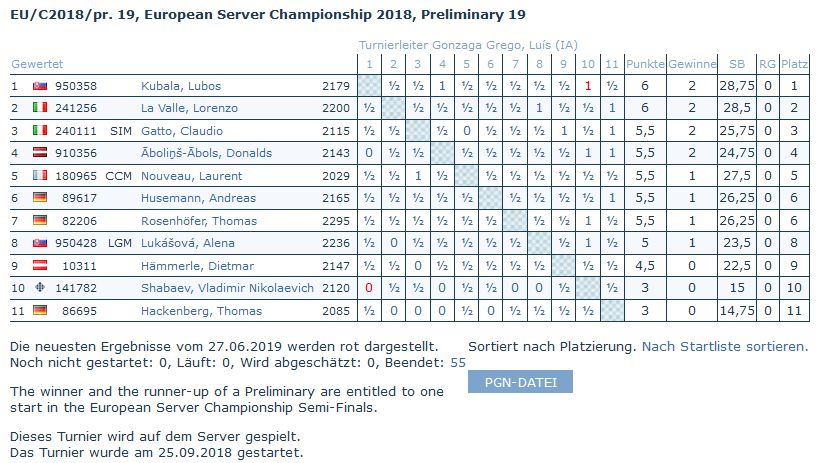
Task: Click the red 1 result in Kubala's row
Action: [x=588, y=86]
